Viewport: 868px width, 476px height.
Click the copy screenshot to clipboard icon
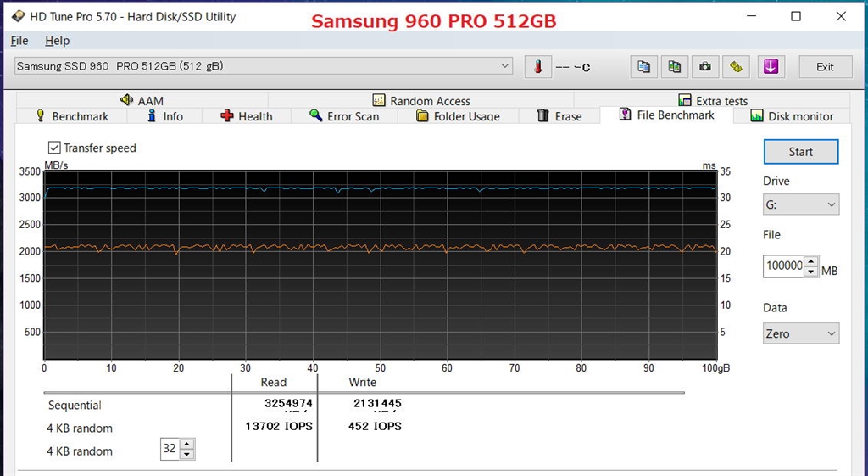[674, 67]
